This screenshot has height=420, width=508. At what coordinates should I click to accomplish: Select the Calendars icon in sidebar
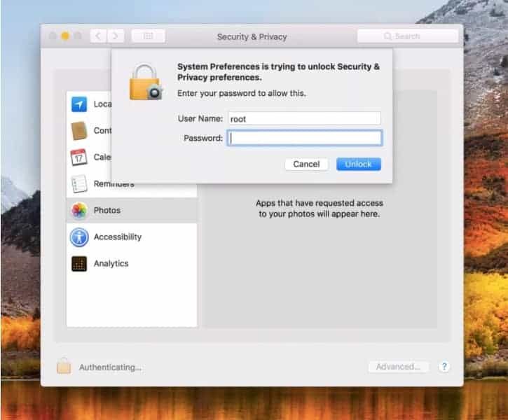pos(79,157)
